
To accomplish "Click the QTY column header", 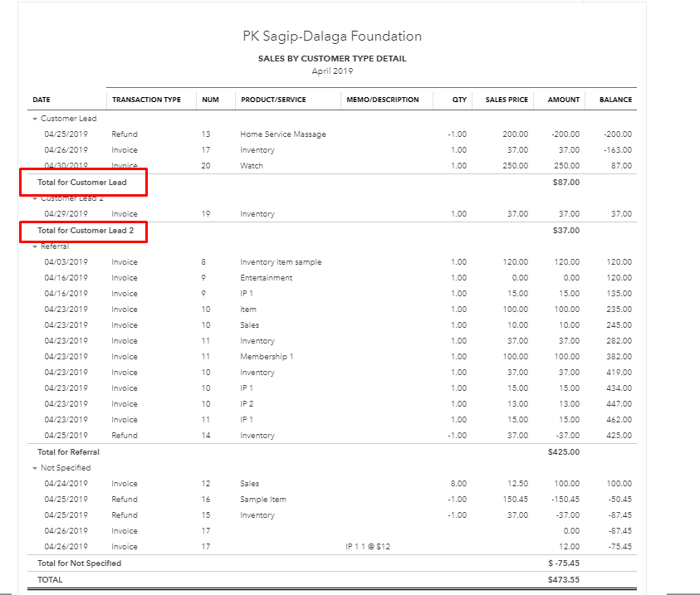I will point(459,100).
